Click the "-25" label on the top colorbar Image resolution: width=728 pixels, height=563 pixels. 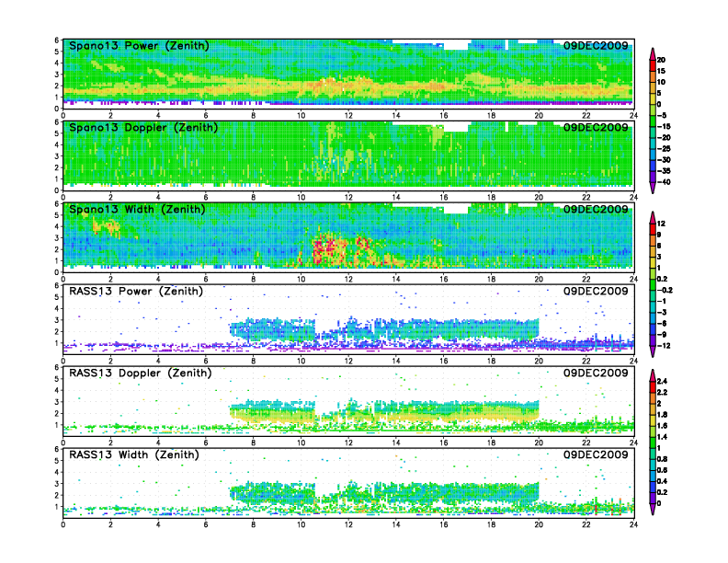click(664, 149)
